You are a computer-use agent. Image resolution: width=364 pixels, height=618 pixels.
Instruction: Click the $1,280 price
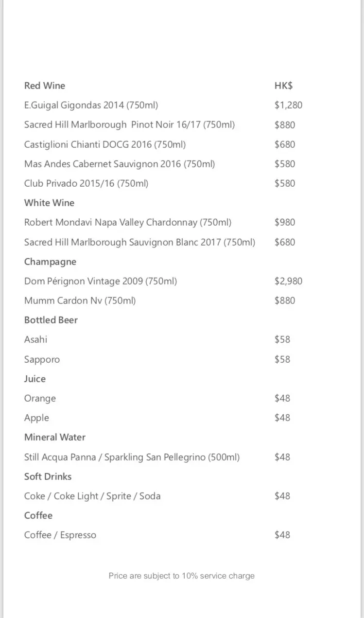(x=288, y=105)
